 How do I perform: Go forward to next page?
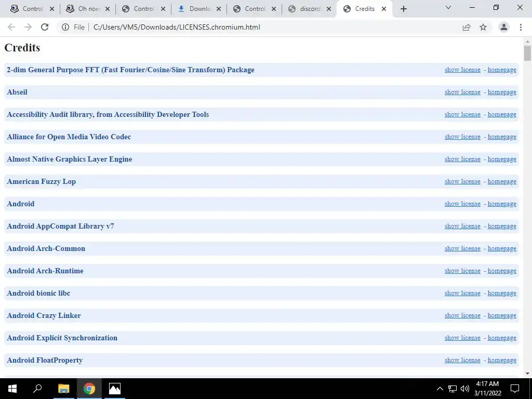tap(28, 27)
